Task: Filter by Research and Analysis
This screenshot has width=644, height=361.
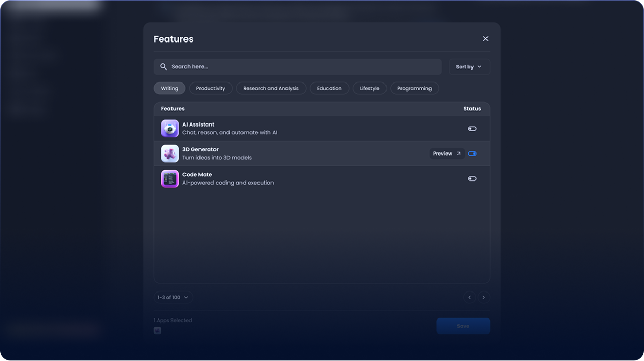Action: pyautogui.click(x=271, y=88)
